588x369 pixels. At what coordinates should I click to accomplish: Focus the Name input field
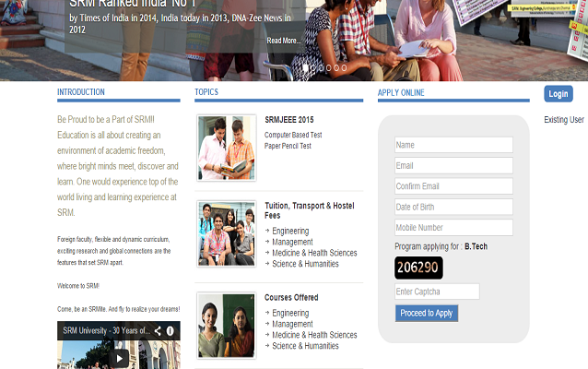(x=453, y=145)
